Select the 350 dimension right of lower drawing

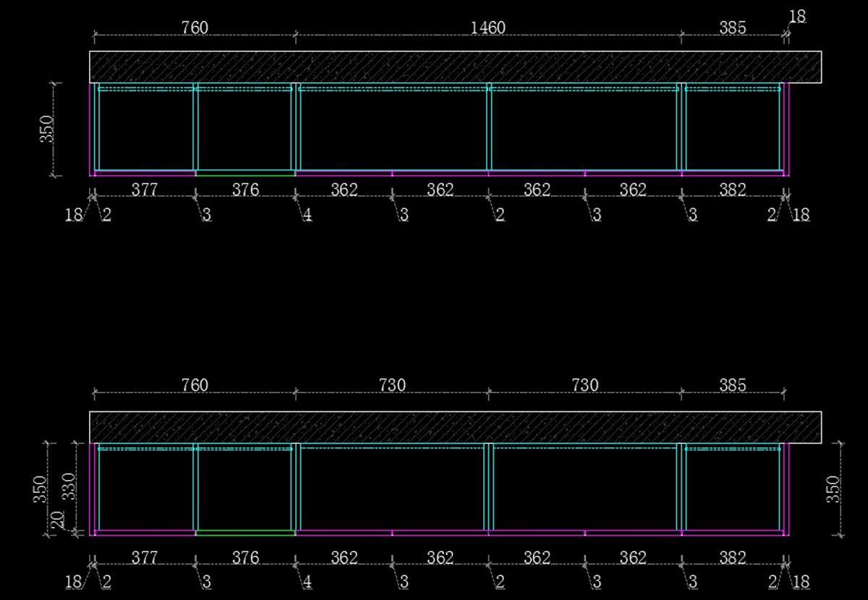(x=833, y=489)
